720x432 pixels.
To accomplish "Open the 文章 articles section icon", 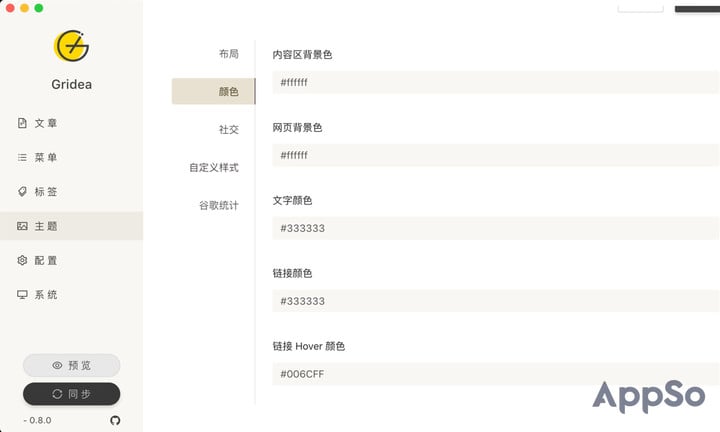I will coord(22,123).
